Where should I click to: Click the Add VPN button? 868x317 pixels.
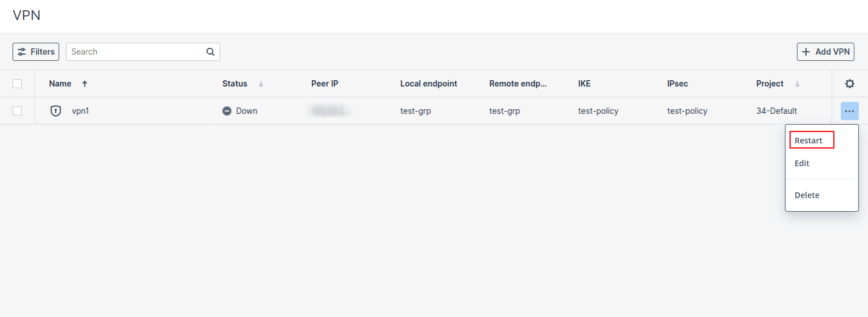825,52
